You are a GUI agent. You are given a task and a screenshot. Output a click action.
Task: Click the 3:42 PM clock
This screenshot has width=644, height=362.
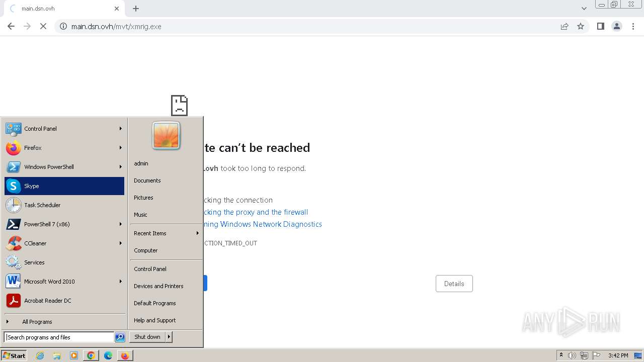click(x=618, y=355)
